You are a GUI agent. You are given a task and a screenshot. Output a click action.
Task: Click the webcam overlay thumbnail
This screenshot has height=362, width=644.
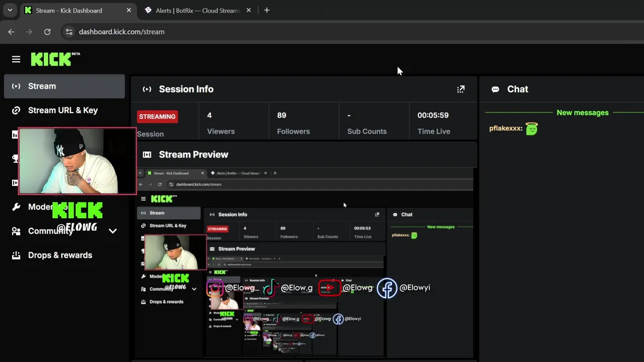point(77,161)
